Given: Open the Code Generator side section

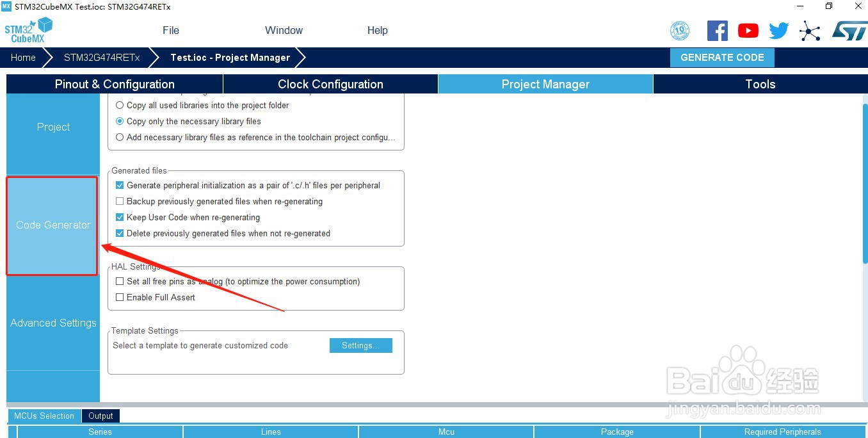Looking at the screenshot, I should pos(53,225).
